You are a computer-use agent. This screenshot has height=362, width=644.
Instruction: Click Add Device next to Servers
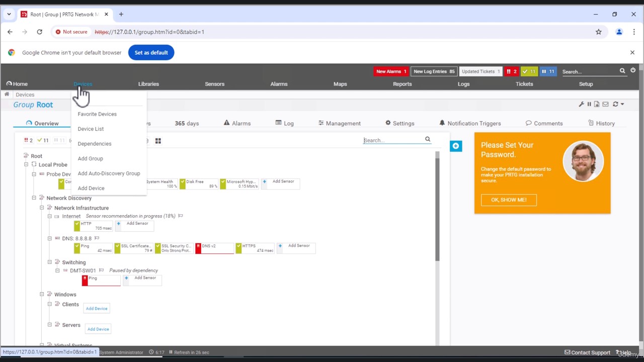(98, 329)
